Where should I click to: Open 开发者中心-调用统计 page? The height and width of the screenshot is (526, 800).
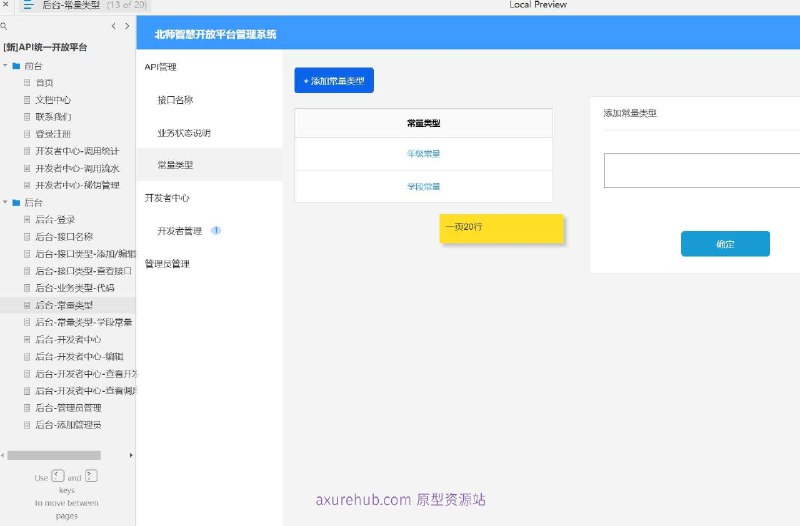coord(77,151)
